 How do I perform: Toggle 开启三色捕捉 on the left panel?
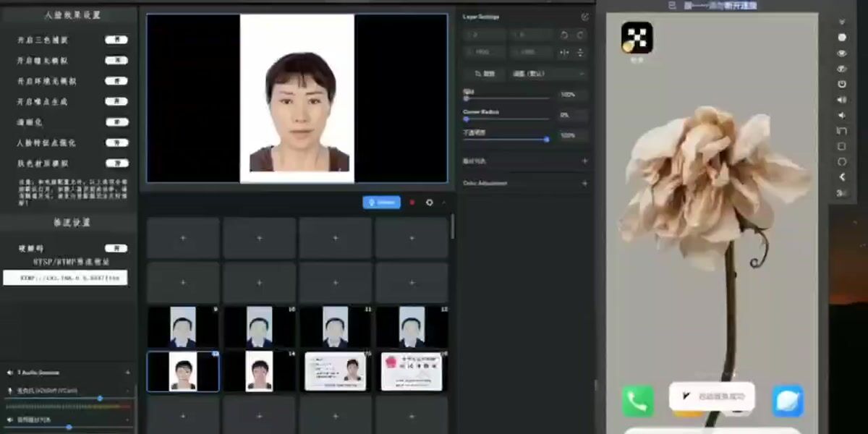coord(114,39)
